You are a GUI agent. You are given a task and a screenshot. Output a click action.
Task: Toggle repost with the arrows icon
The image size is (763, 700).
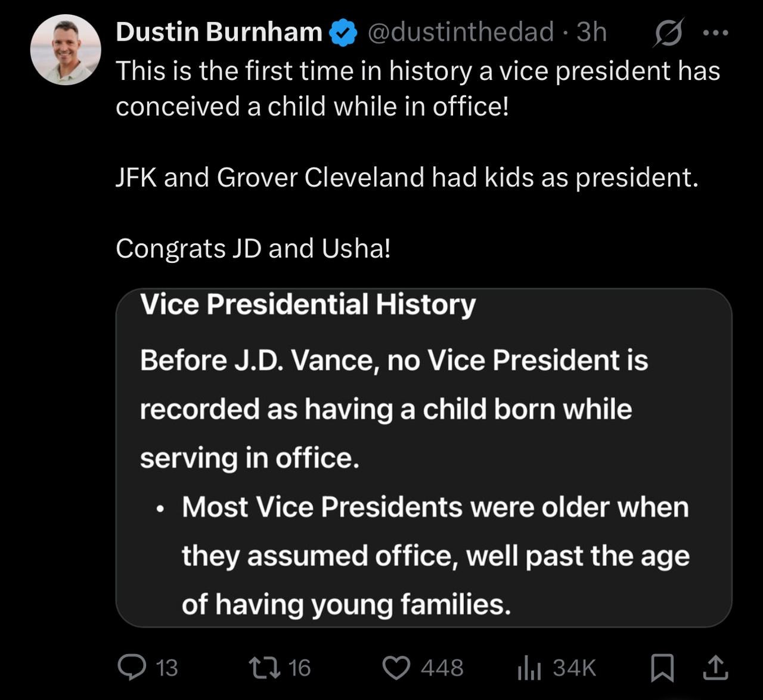pos(265,667)
